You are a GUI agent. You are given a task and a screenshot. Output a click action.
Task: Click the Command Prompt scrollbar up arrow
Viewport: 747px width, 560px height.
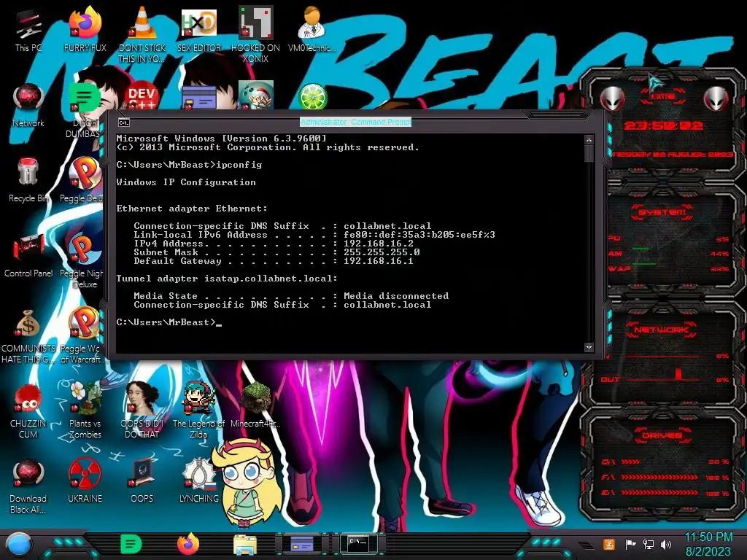tap(589, 140)
